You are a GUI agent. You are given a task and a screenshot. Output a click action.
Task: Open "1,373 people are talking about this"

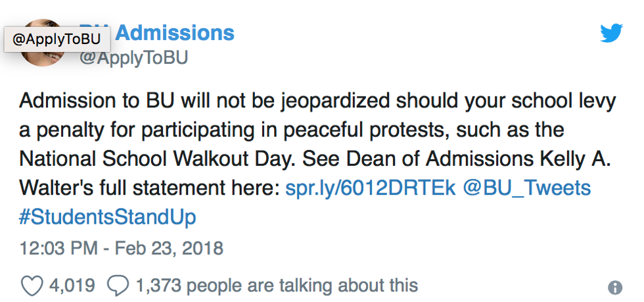pyautogui.click(x=277, y=285)
